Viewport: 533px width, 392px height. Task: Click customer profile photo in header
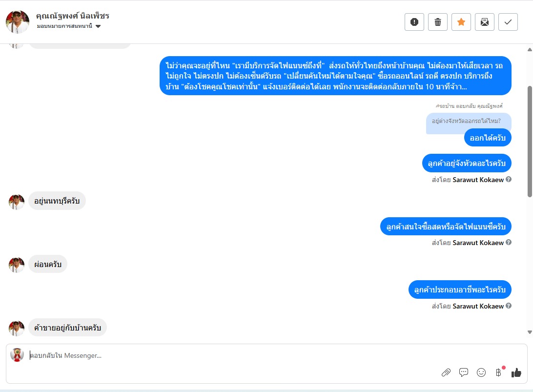(x=18, y=21)
